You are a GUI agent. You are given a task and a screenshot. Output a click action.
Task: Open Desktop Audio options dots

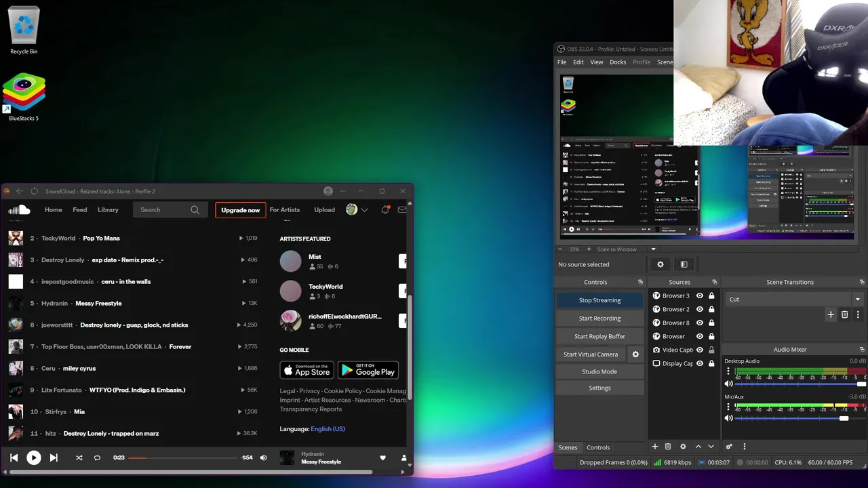(x=729, y=372)
